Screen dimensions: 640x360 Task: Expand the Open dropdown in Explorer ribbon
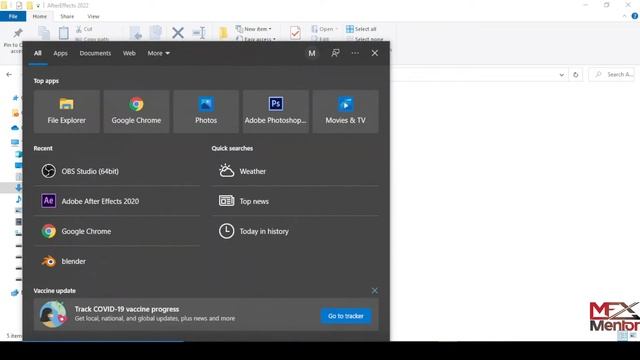[325, 29]
